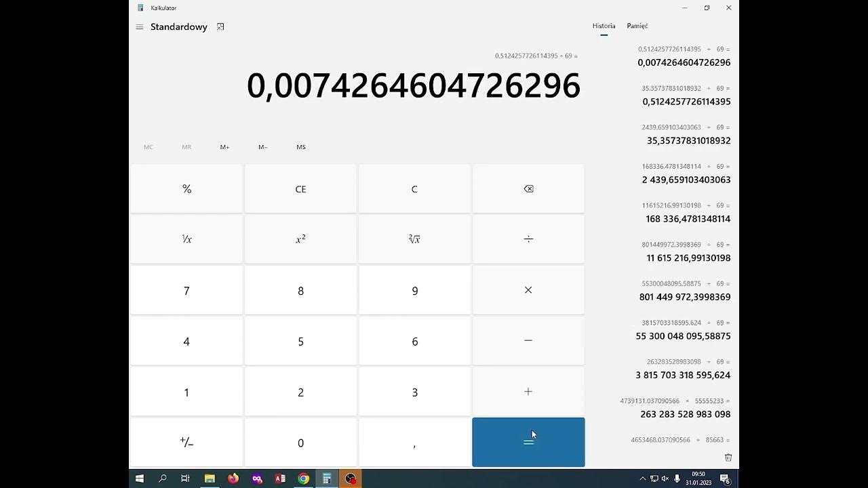
Task: Click digit 2 key
Action: pyautogui.click(x=300, y=392)
